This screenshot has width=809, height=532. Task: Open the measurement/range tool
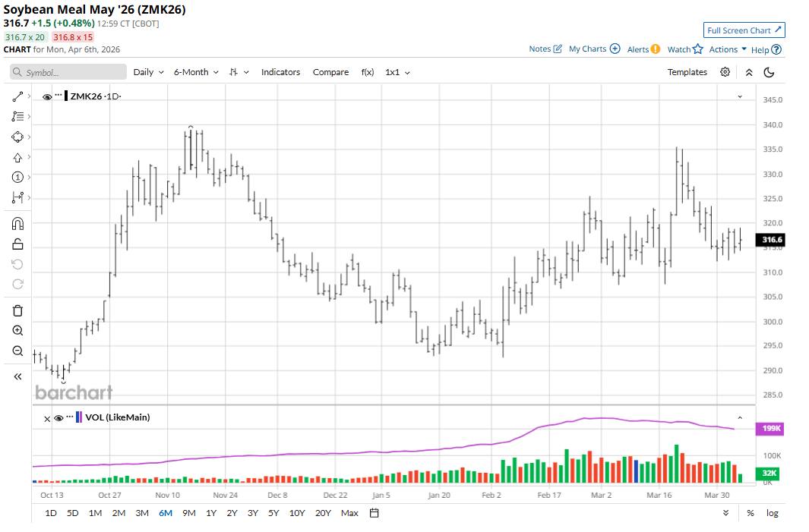tap(17, 197)
